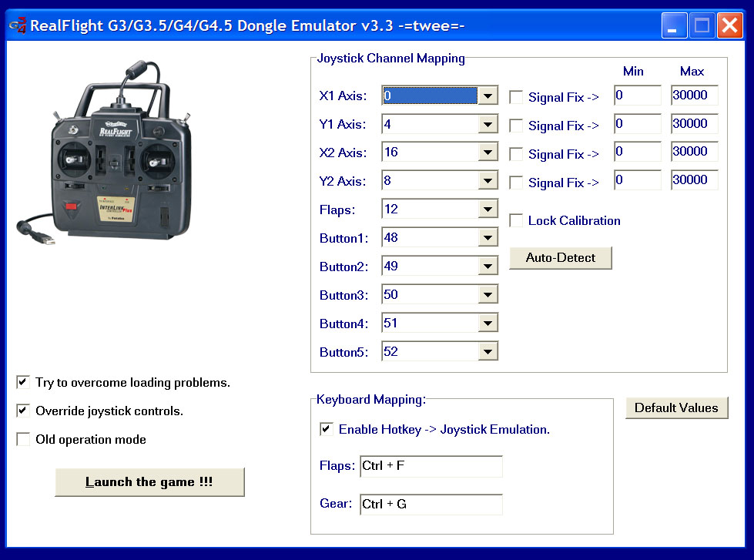Close the Dongle Emulator window

coord(729,25)
